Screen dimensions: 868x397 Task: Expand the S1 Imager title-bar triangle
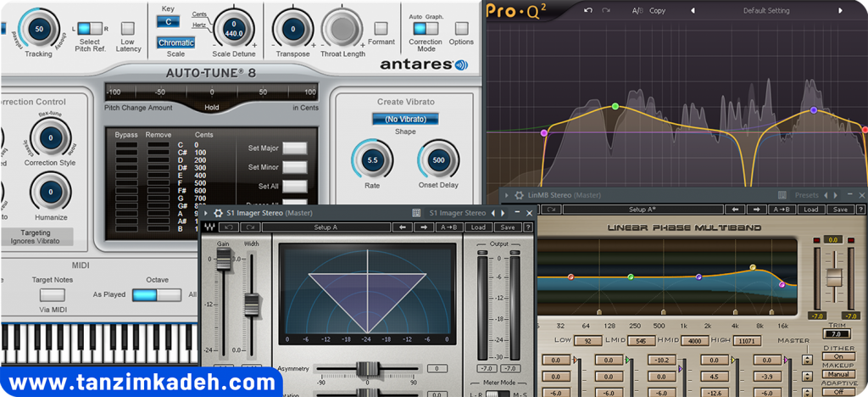coord(207,213)
